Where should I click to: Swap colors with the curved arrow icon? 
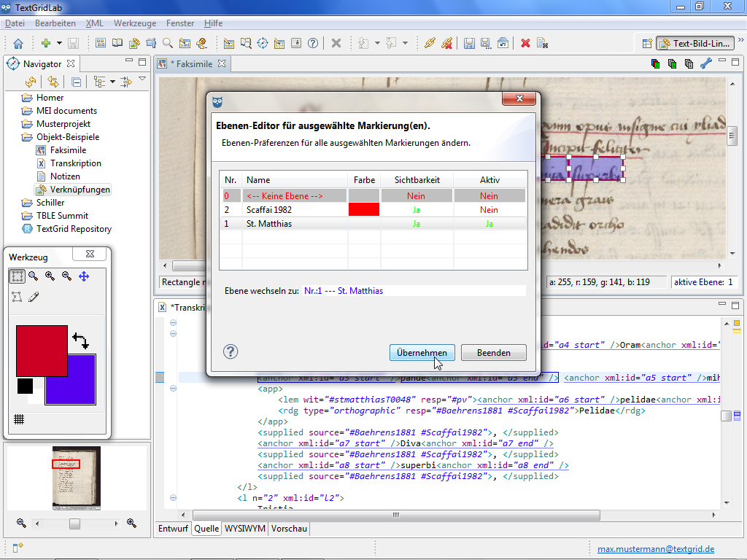coord(80,341)
